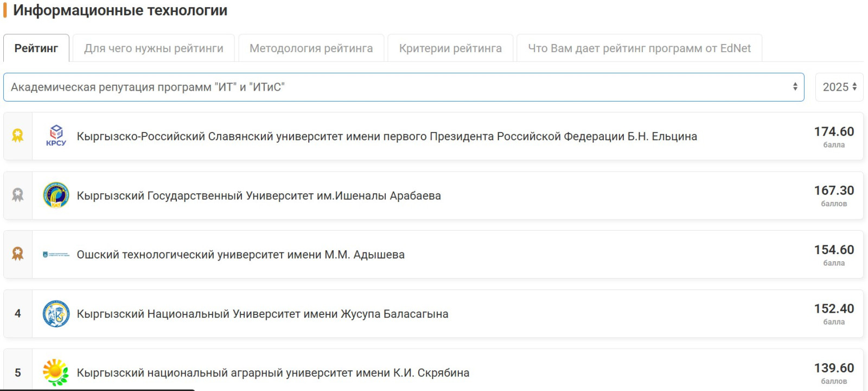Image resolution: width=868 pixels, height=391 pixels.
Task: Click the 139.60 score value
Action: coord(834,368)
